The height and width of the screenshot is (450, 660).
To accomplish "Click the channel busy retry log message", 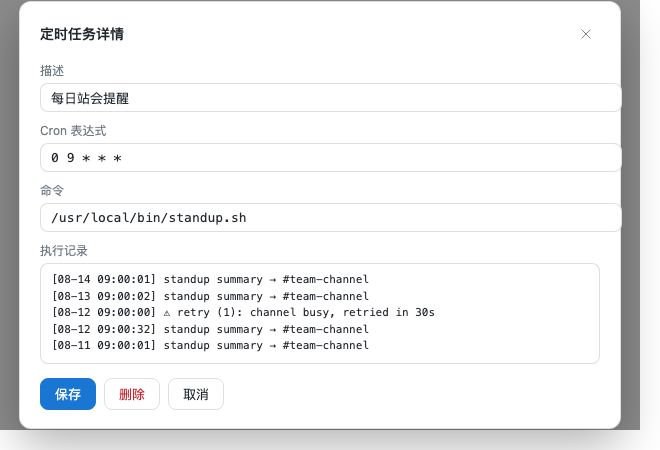I will coord(306,313).
